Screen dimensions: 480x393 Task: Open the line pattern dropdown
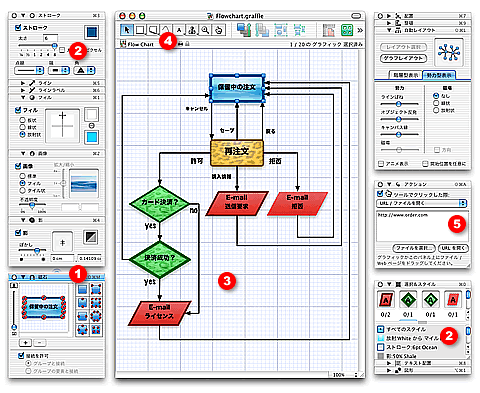(29, 70)
